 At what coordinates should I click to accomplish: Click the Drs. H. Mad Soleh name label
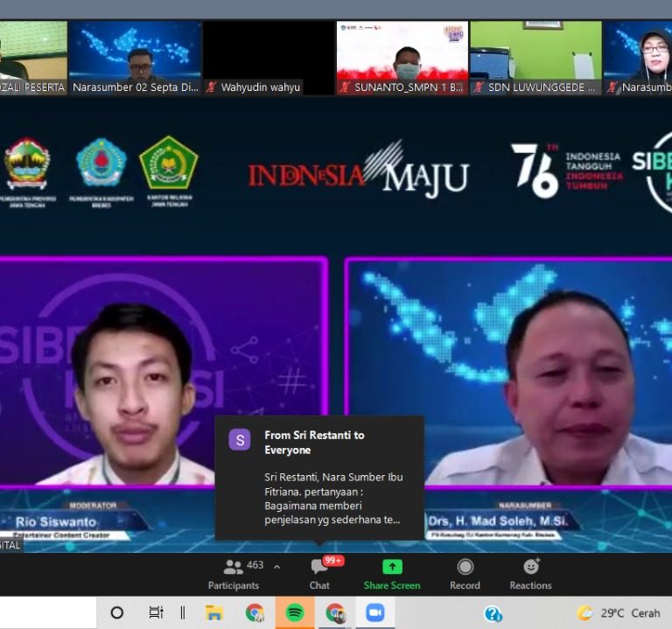coord(498,521)
